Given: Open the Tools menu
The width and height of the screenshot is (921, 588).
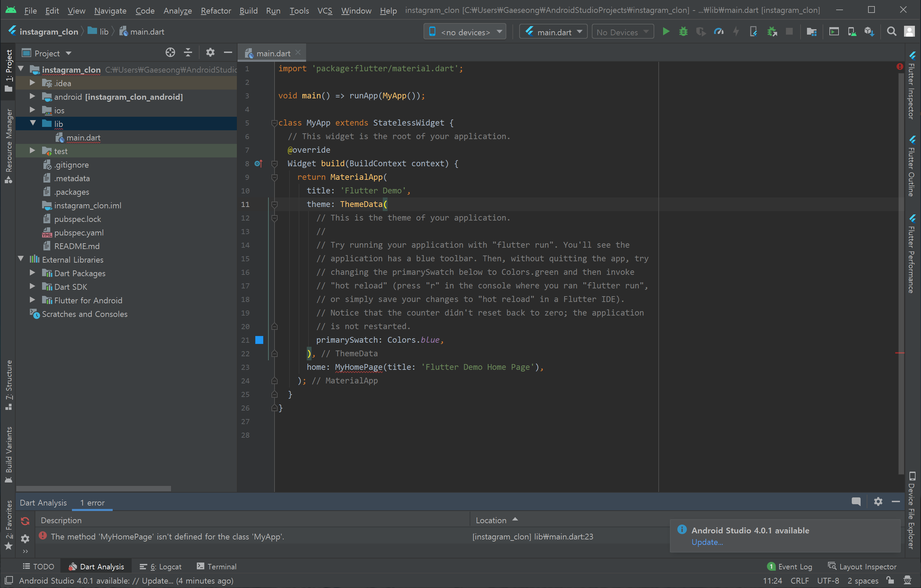Looking at the screenshot, I should 299,10.
